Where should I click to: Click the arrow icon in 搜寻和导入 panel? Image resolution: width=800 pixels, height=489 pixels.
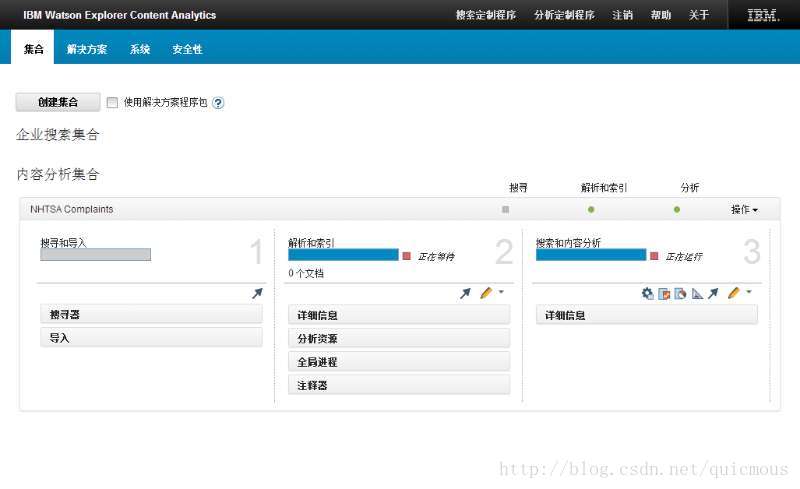[x=257, y=293]
